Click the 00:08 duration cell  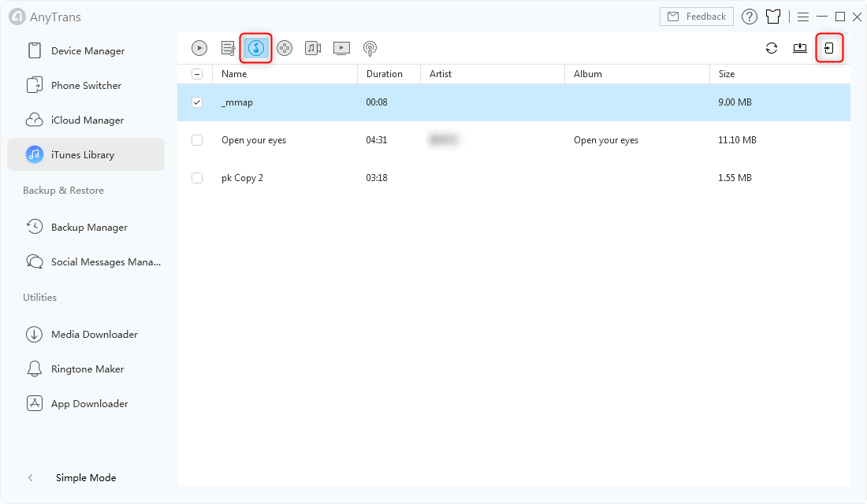point(377,102)
